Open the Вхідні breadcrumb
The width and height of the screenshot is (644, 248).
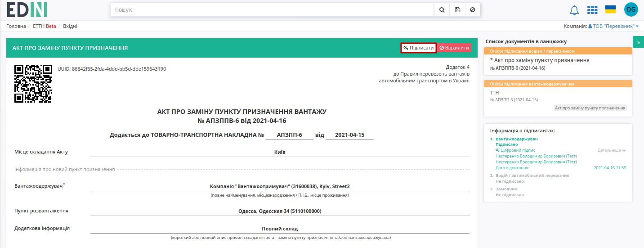click(x=70, y=26)
